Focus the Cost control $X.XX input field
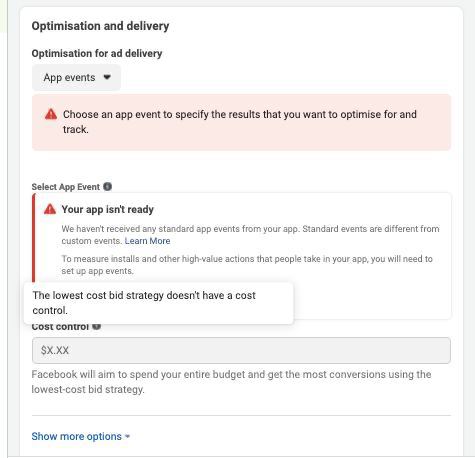Screen dimensions: 475x458 [241, 350]
